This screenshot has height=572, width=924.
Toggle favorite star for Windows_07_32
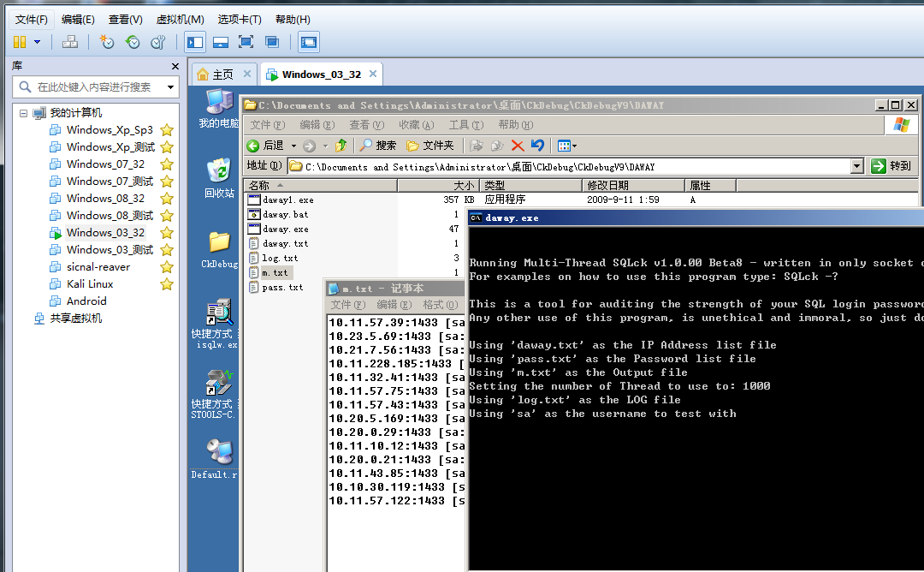point(167,164)
